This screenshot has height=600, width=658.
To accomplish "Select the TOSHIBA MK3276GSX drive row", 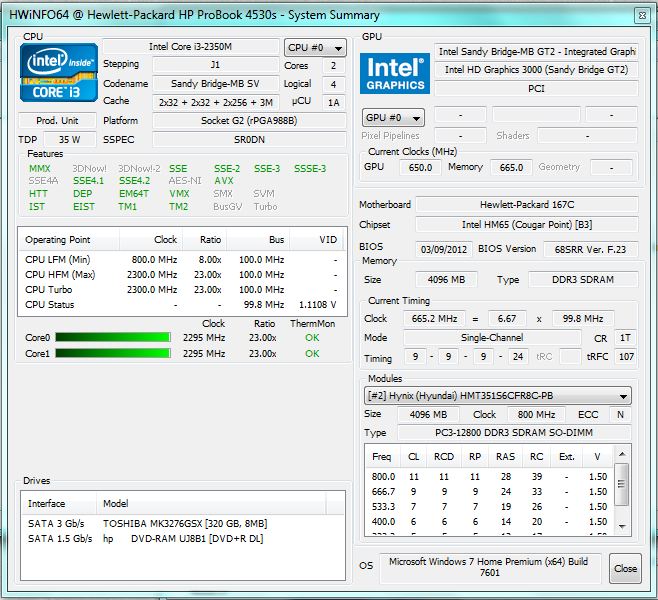I will [x=182, y=524].
